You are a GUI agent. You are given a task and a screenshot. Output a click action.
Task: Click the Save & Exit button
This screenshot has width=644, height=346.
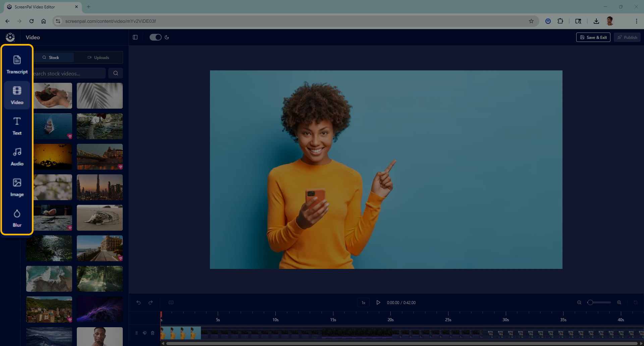[593, 37]
